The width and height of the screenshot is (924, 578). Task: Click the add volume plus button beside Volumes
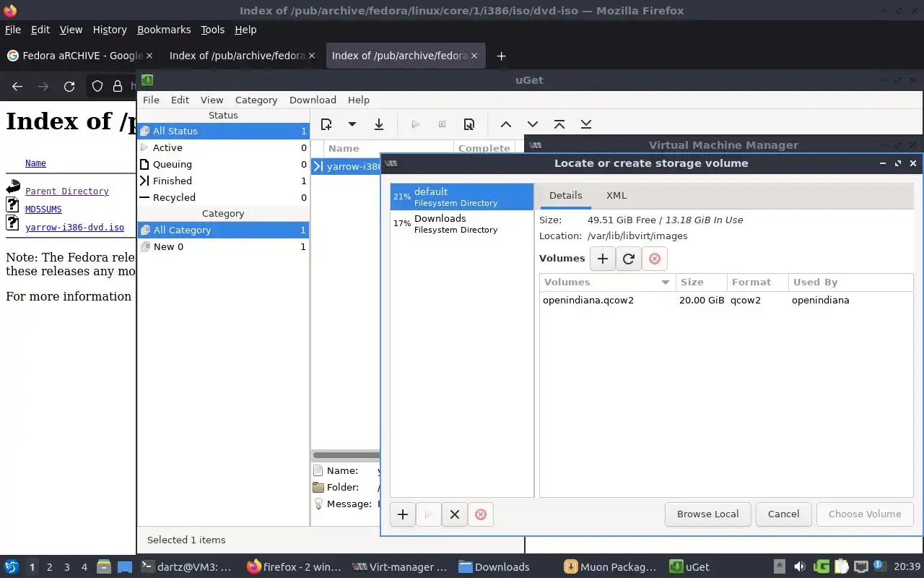tap(603, 259)
